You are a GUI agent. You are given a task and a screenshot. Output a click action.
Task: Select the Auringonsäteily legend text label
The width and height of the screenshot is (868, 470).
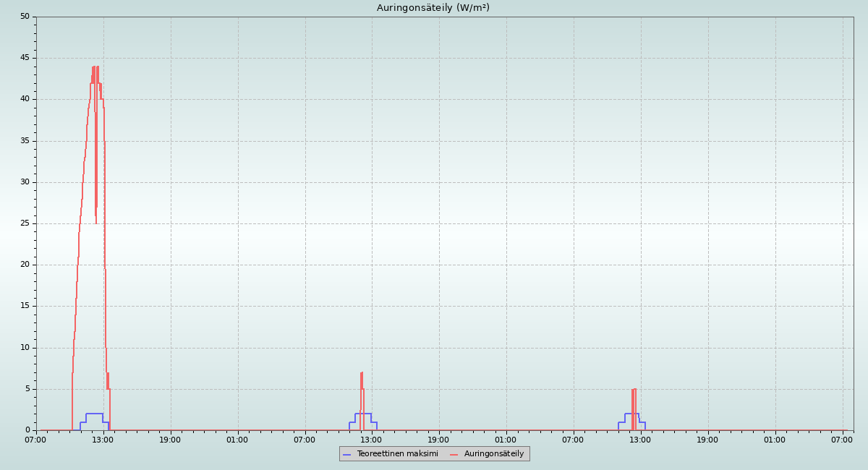(x=494, y=454)
